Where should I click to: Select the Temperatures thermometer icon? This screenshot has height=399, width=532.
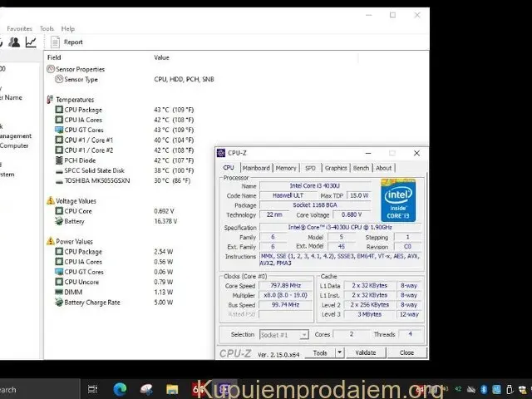(x=51, y=100)
